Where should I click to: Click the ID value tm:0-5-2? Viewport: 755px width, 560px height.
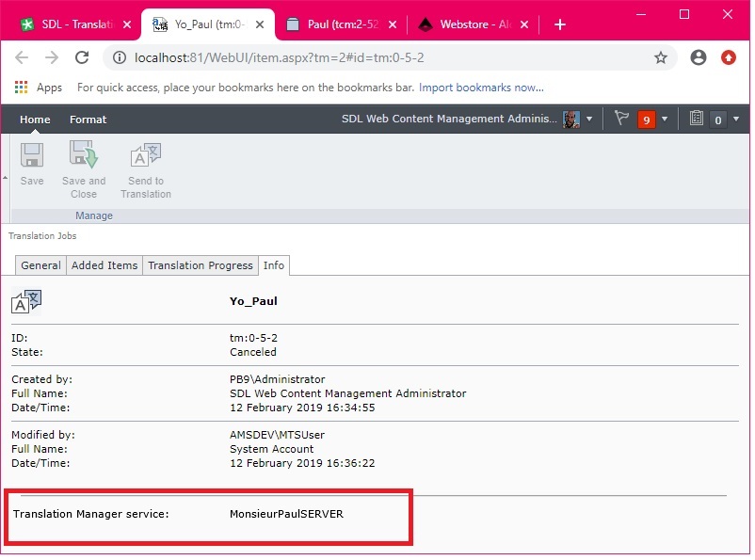(x=253, y=338)
